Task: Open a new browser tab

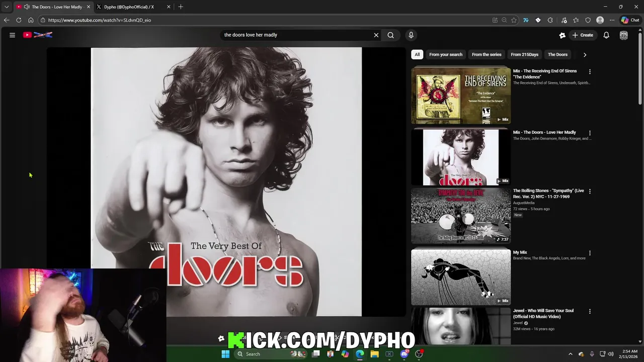Action: [181, 7]
